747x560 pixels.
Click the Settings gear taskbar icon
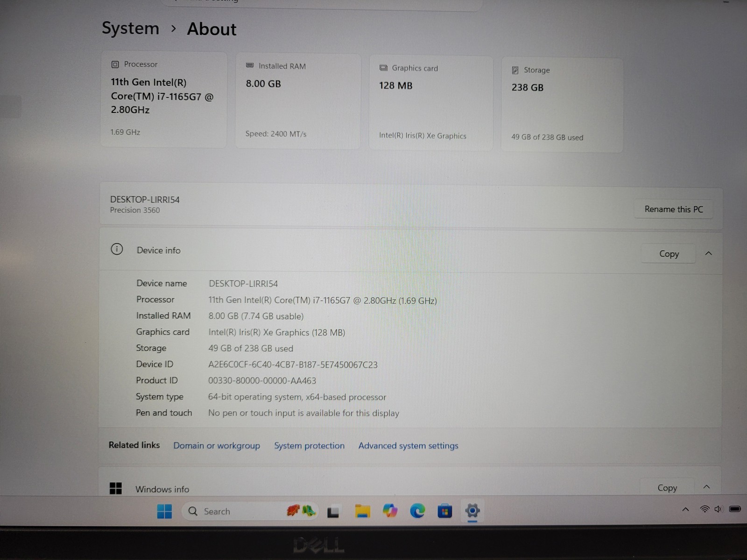point(472,511)
